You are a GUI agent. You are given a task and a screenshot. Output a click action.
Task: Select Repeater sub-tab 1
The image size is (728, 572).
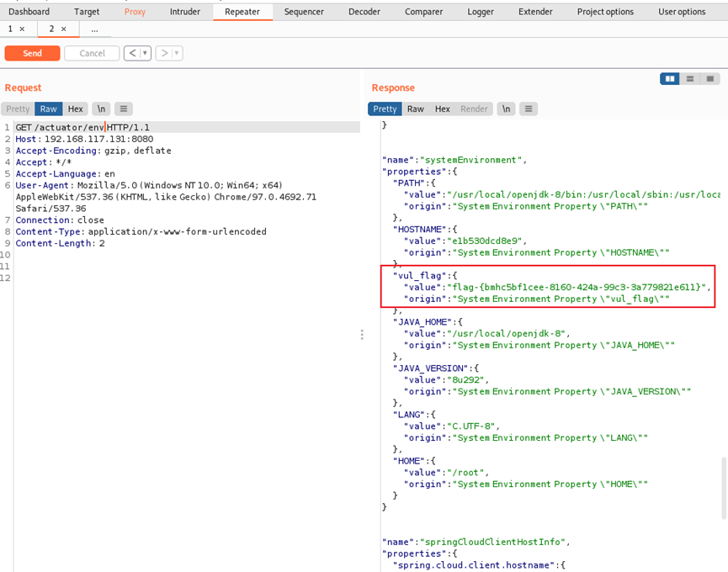click(11, 29)
